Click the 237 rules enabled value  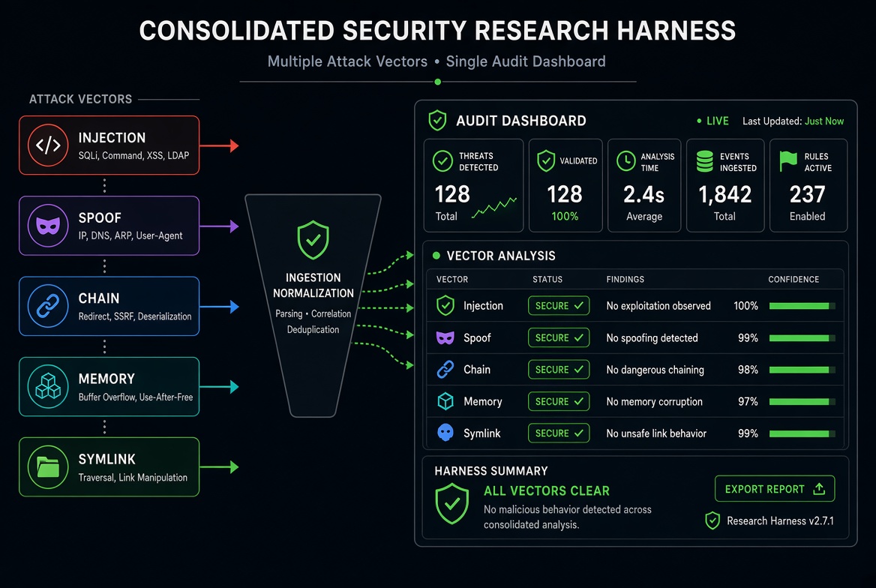[807, 194]
